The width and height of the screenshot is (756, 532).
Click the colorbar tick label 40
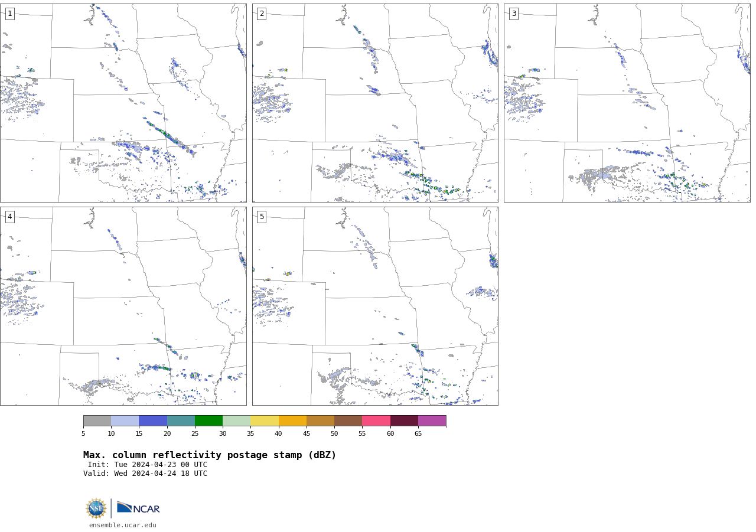coord(279,434)
